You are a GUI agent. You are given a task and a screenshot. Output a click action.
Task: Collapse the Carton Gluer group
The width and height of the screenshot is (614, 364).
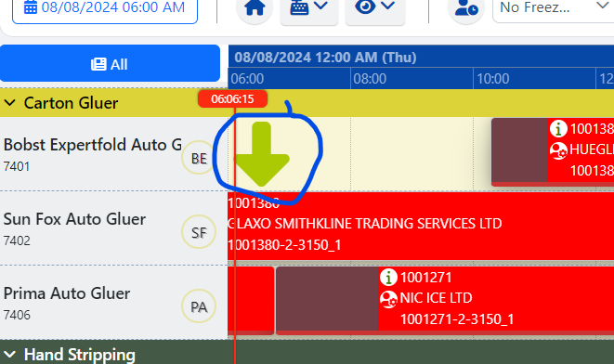tap(10, 103)
